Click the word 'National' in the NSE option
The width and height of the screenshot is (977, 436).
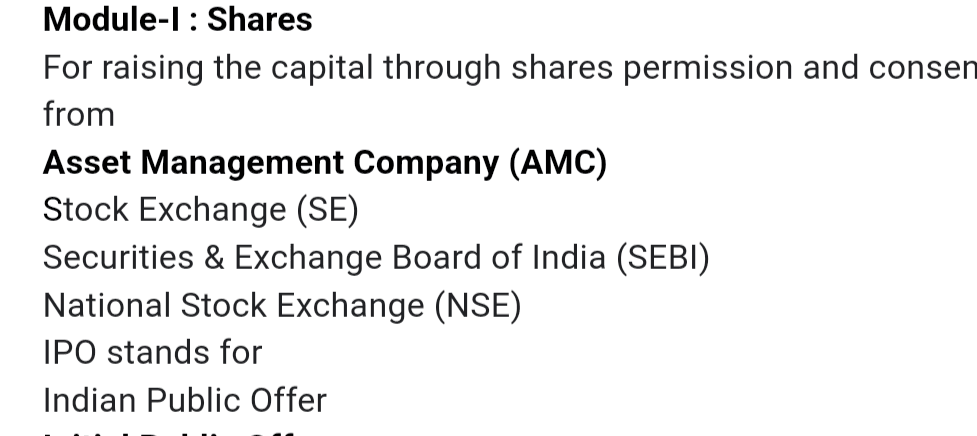click(x=107, y=306)
